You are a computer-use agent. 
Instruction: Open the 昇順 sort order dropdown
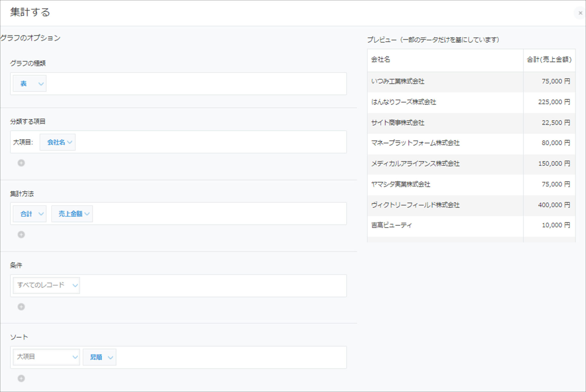point(99,357)
